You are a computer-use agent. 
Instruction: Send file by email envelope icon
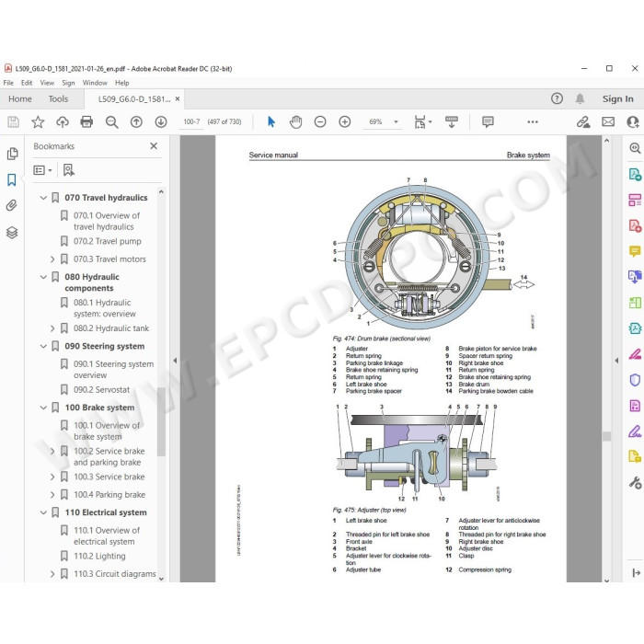608,122
